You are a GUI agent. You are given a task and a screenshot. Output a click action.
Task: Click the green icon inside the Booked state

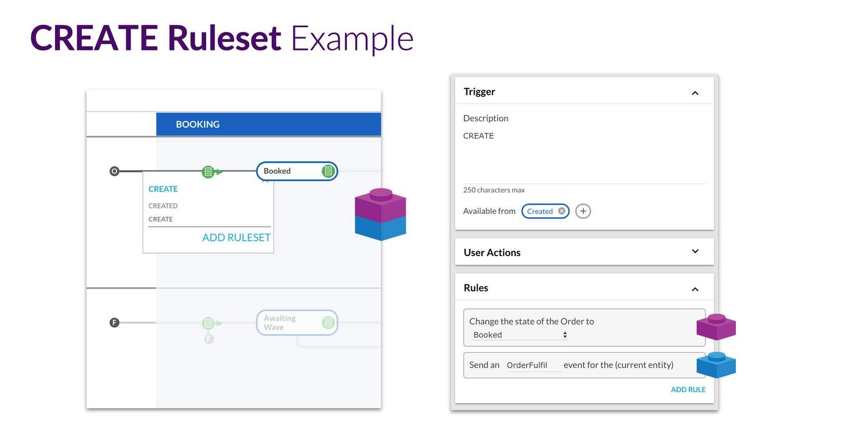coord(328,171)
